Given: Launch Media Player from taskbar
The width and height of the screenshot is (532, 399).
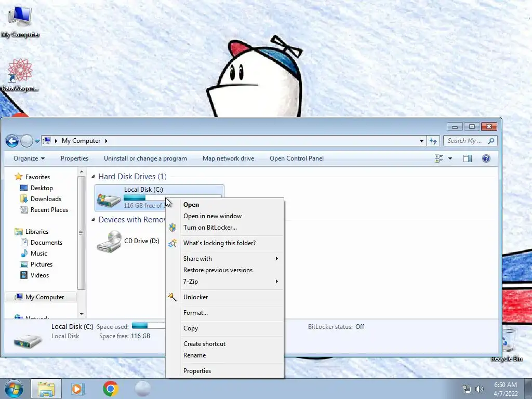Looking at the screenshot, I should (x=78, y=389).
